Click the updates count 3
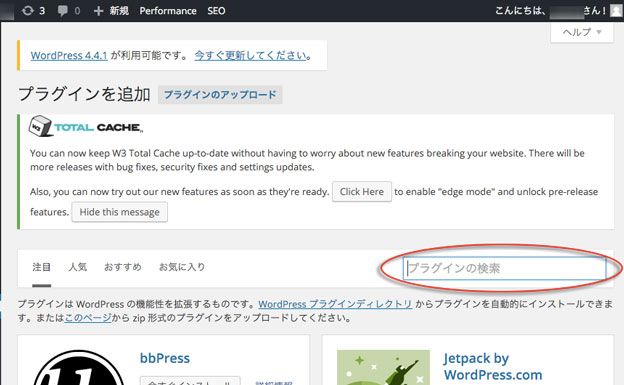Screen dimensions: 624x385 (42, 11)
